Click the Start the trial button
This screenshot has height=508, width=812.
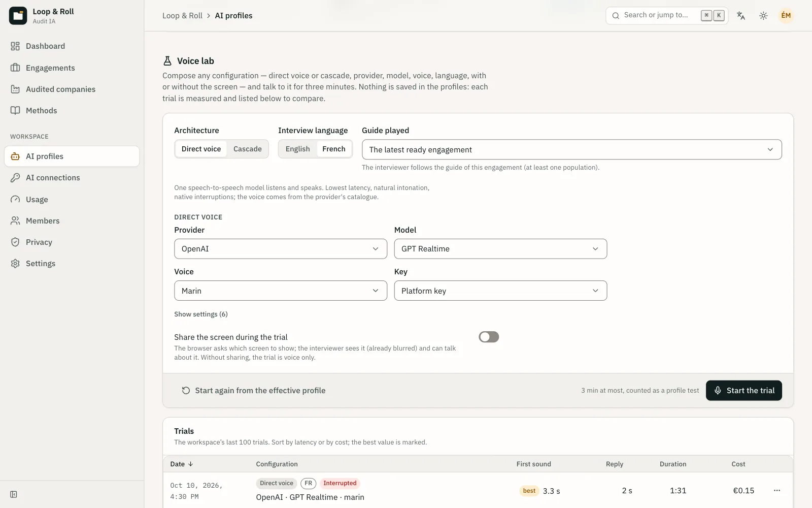tap(744, 391)
